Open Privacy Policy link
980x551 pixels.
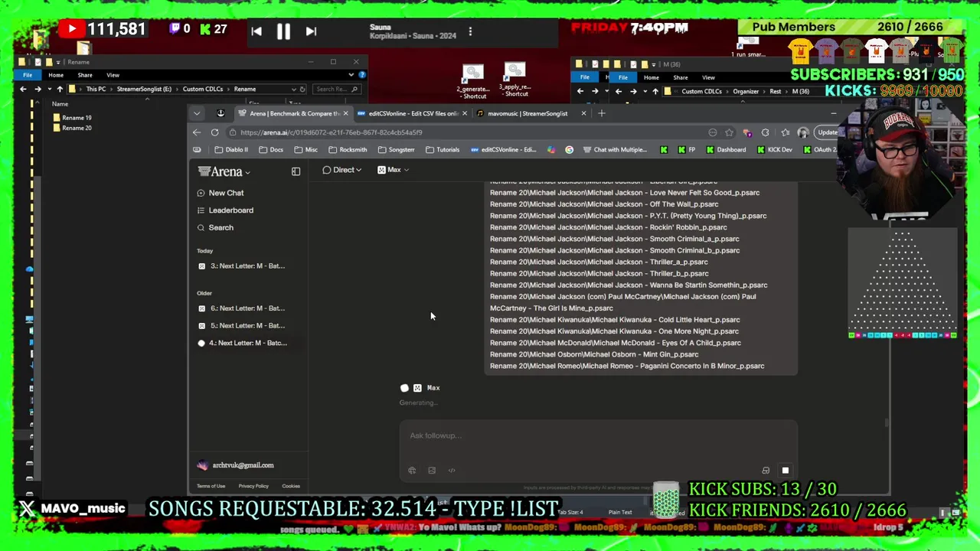(x=253, y=486)
